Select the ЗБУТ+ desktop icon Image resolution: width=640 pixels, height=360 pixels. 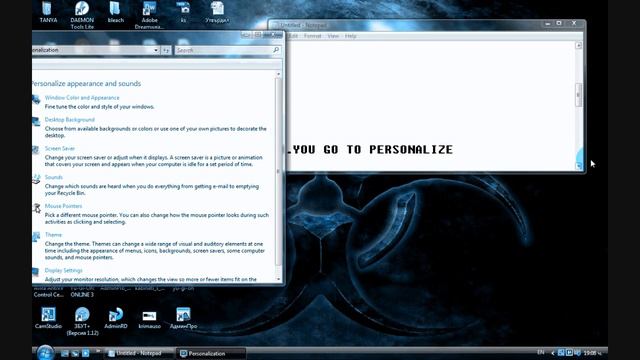82,321
